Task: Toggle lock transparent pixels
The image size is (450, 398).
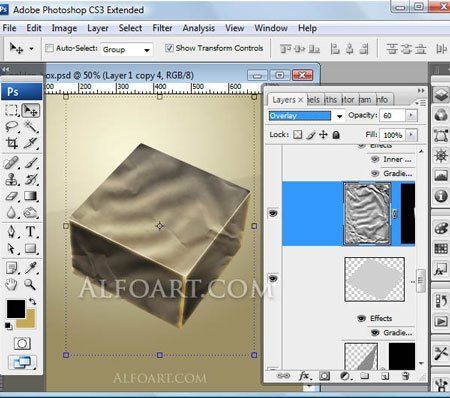Action: coord(298,135)
